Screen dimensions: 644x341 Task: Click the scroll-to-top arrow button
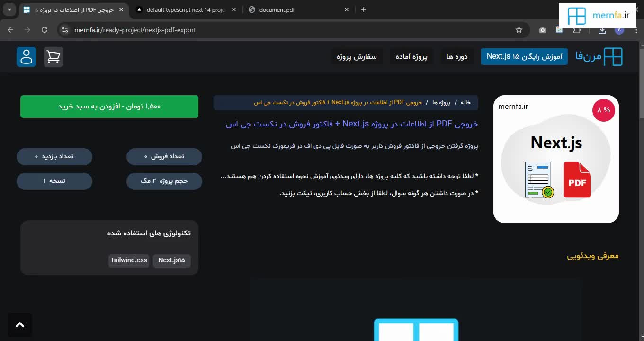pyautogui.click(x=20, y=325)
